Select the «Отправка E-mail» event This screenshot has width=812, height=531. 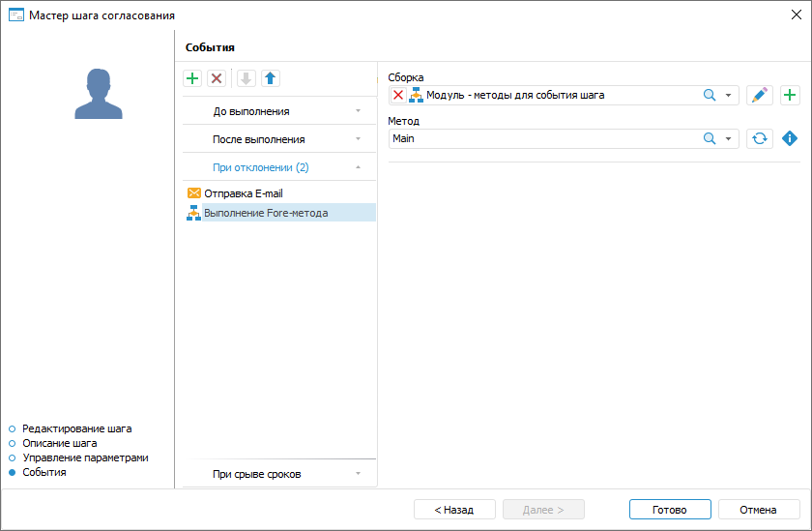[243, 193]
